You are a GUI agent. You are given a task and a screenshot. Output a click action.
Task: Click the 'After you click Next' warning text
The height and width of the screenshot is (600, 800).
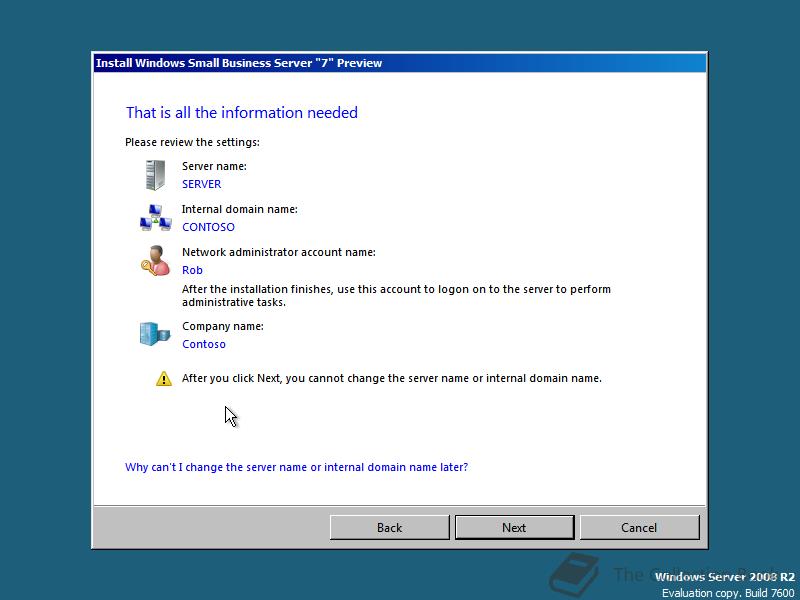[392, 379]
